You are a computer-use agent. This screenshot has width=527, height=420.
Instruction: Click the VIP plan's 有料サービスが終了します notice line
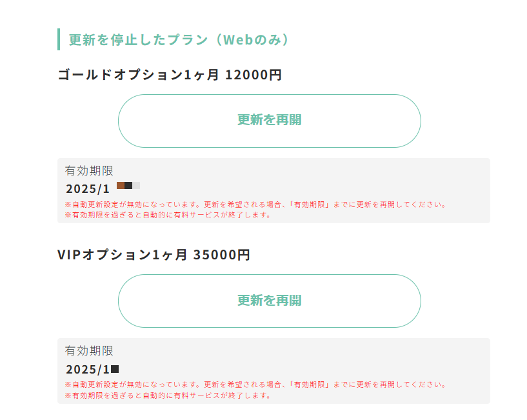pyautogui.click(x=168, y=395)
